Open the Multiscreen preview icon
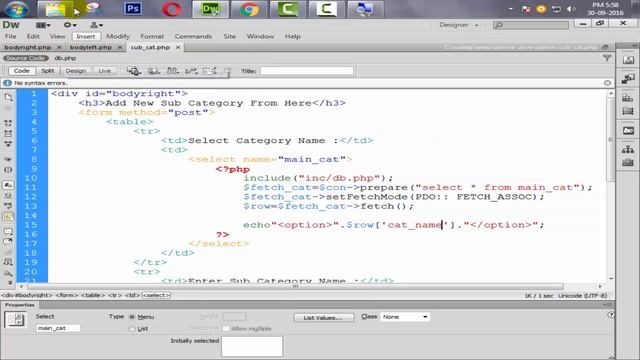Image resolution: width=640 pixels, height=360 pixels. pos(133,71)
